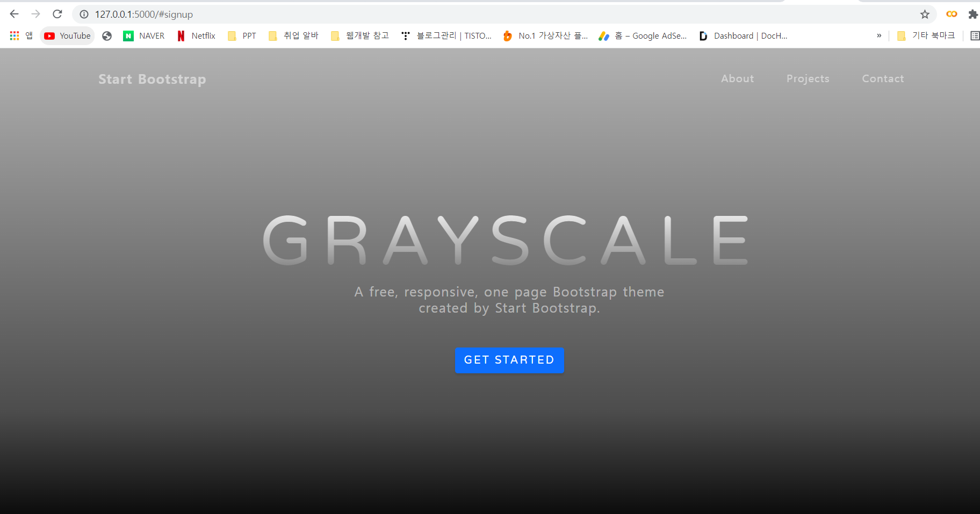Click the GET STARTED button

(509, 360)
